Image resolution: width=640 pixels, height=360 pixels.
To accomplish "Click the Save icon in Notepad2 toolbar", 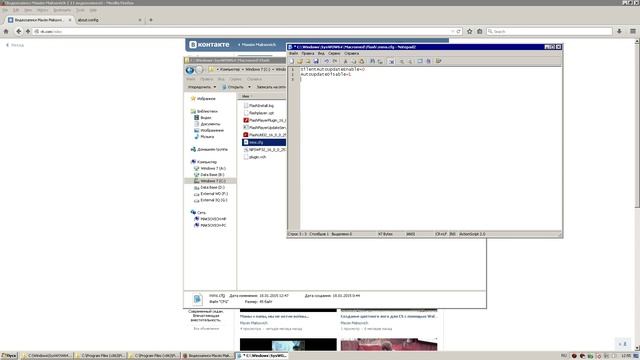I will [x=316, y=61].
